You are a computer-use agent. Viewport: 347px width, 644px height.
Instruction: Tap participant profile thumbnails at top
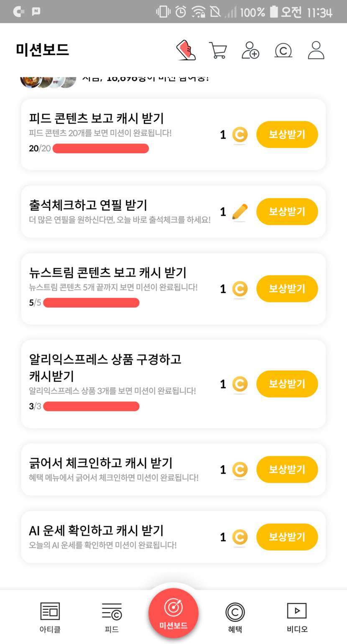(x=48, y=81)
